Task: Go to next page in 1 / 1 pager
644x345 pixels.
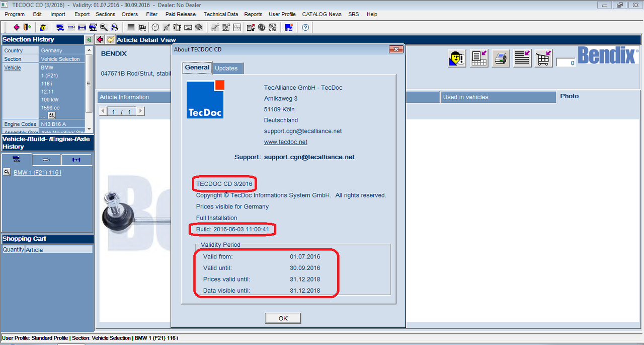Action: pyautogui.click(x=140, y=111)
